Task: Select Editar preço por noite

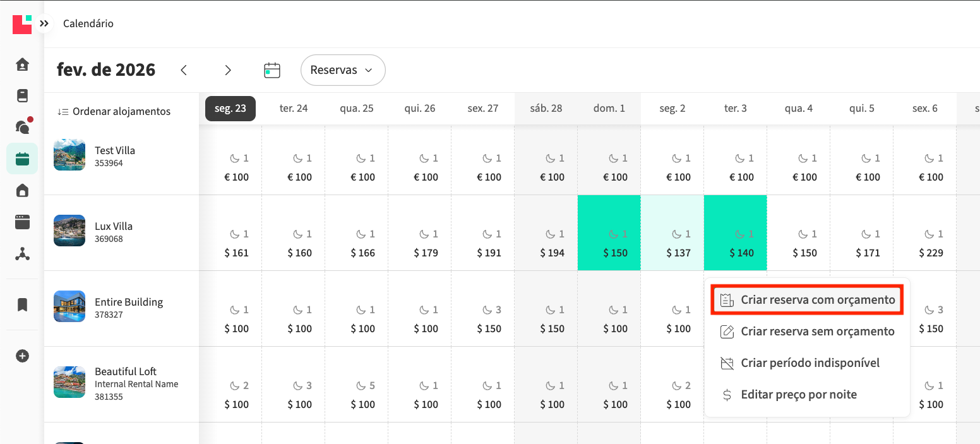Action: (789, 395)
